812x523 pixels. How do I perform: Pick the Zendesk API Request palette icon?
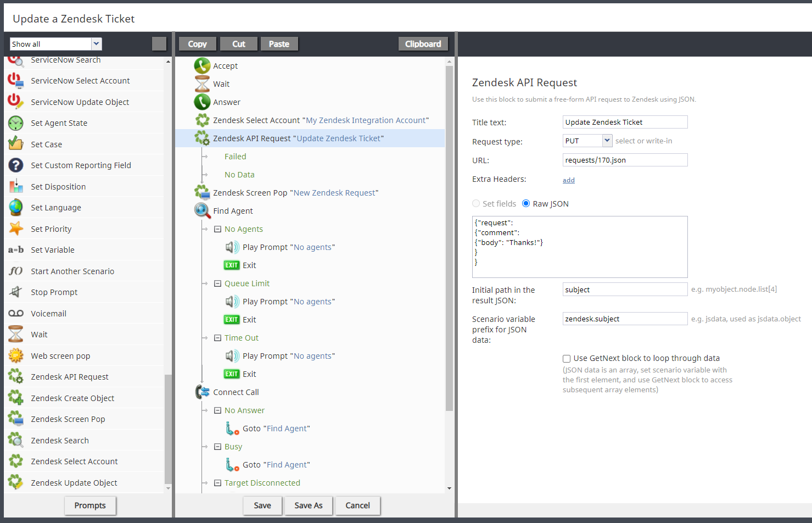click(x=15, y=377)
